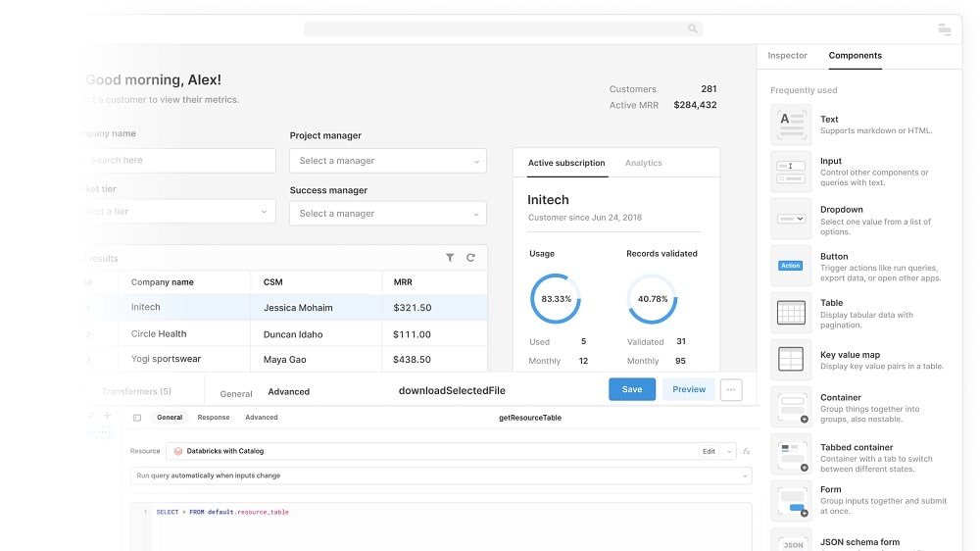Click the $438.50 MRR cell
The width and height of the screenshot is (980, 551).
(412, 360)
